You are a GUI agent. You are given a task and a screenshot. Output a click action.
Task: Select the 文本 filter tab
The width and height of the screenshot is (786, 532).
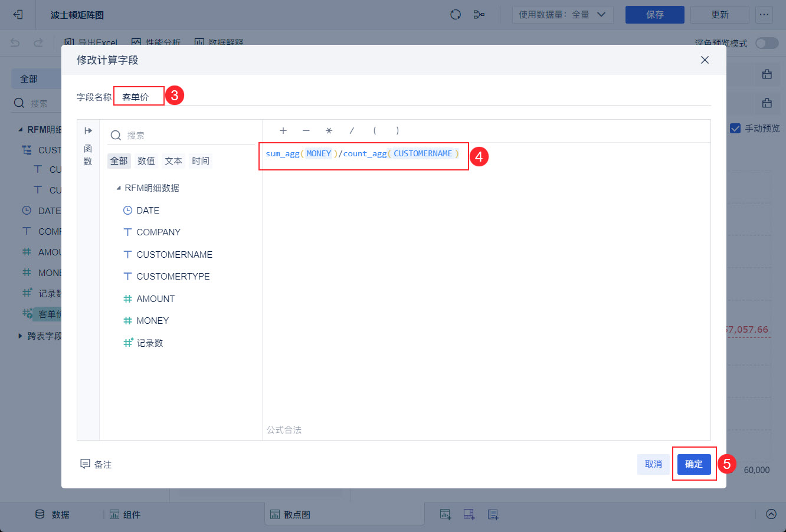coord(173,161)
